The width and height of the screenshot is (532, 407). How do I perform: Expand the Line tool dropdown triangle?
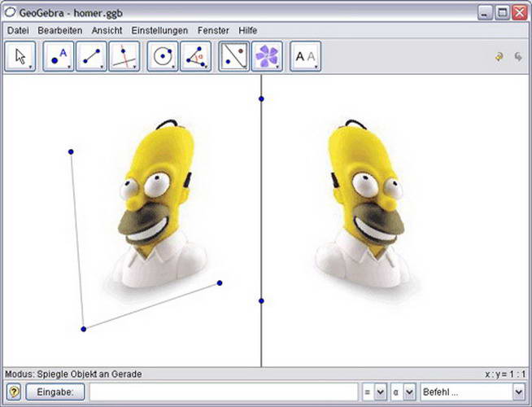click(x=102, y=68)
